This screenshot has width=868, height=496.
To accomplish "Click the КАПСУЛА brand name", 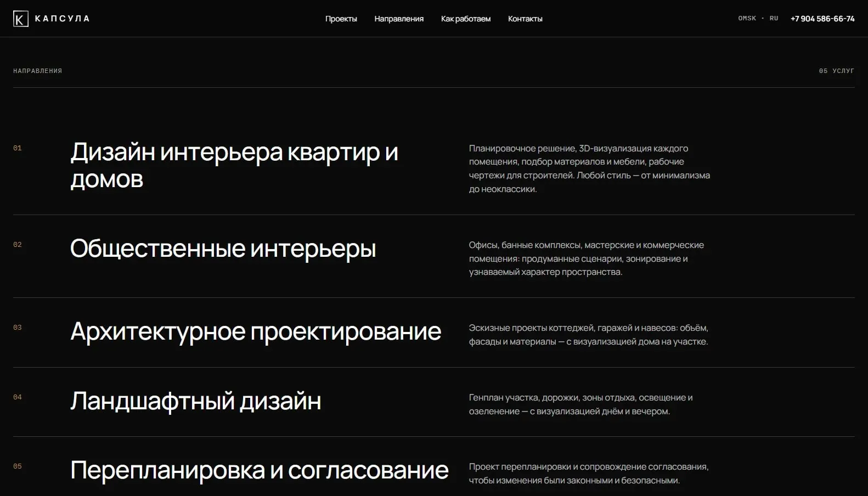I will pyautogui.click(x=63, y=19).
